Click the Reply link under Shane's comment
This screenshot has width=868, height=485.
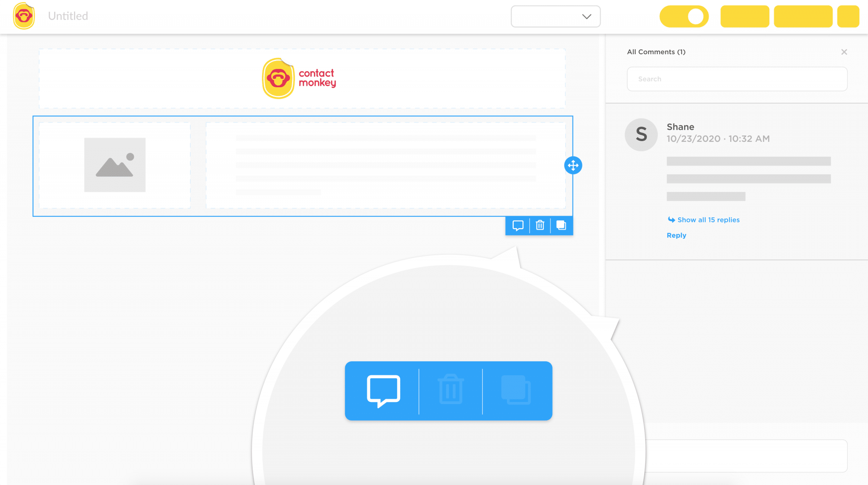[676, 235]
